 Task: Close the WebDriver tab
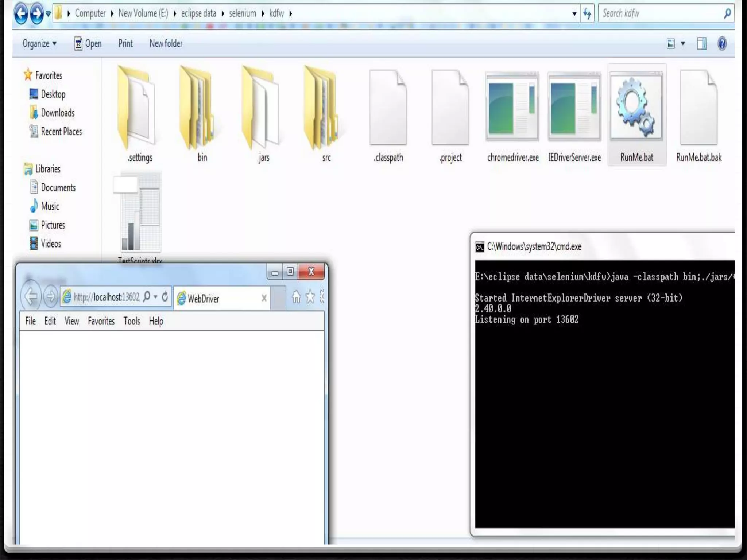click(x=264, y=298)
